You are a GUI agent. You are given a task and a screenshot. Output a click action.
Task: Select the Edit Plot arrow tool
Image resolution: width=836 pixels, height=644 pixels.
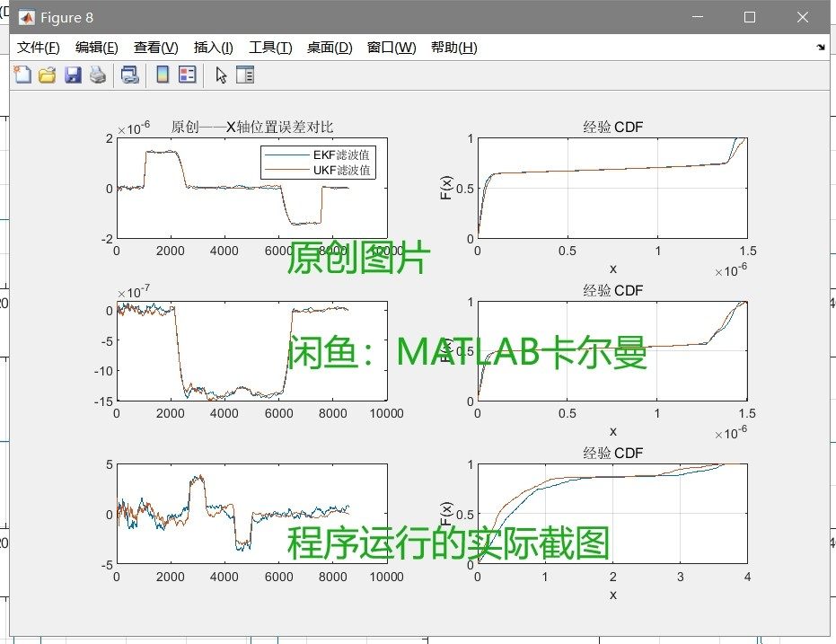[x=221, y=75]
